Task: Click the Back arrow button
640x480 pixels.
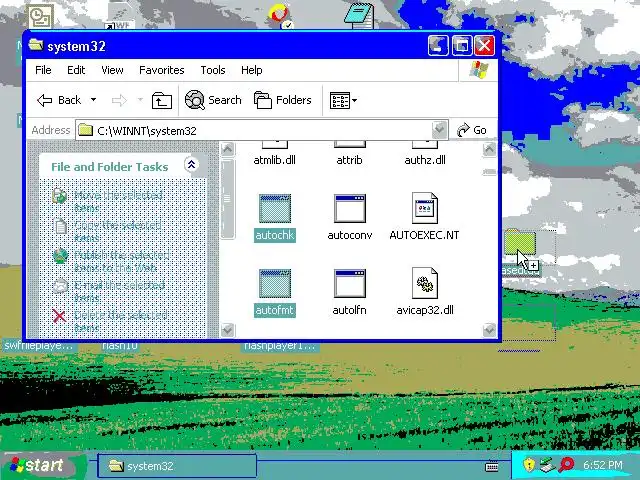Action: [59, 100]
